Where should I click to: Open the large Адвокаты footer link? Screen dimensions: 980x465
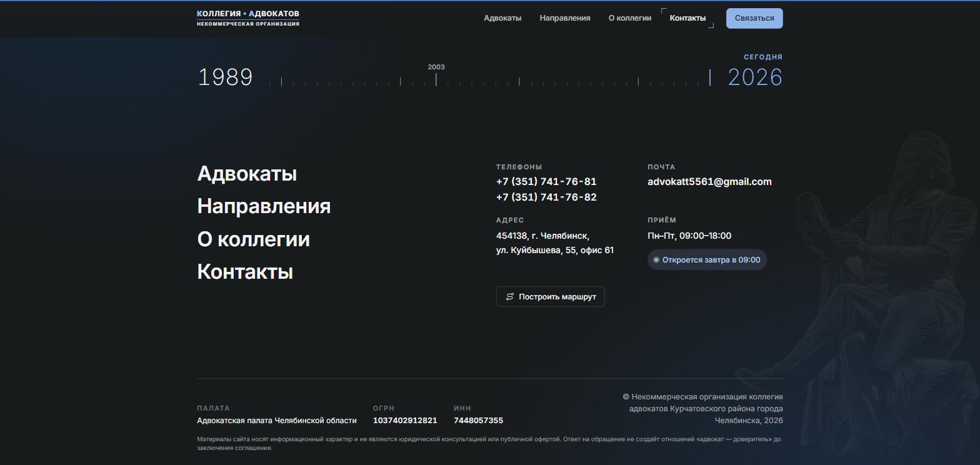[x=247, y=174]
